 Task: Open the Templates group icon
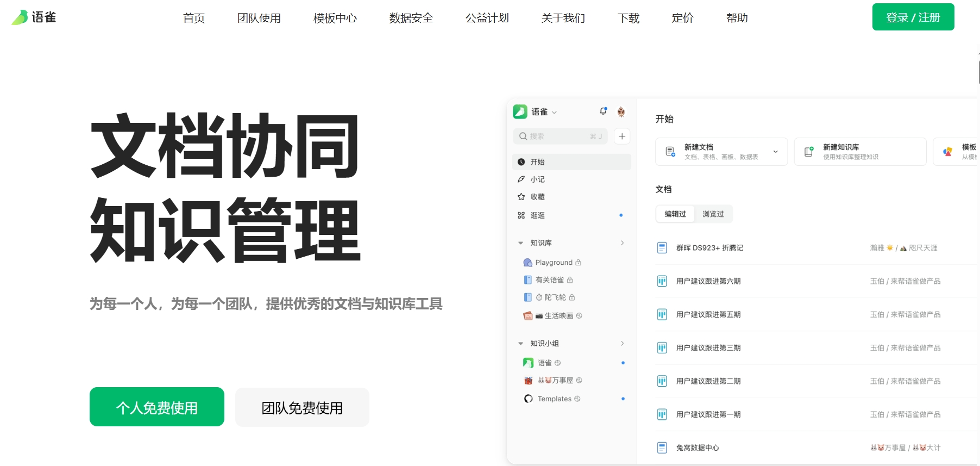(x=528, y=399)
